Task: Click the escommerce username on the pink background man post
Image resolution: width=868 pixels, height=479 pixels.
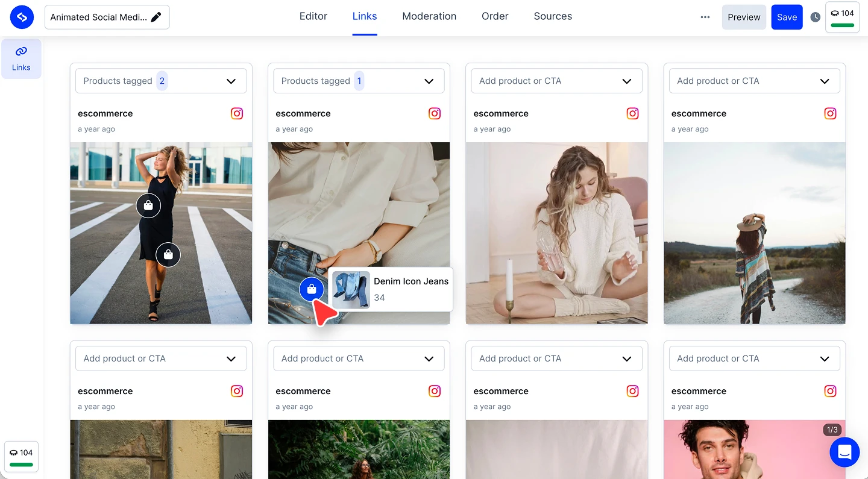Action: [699, 391]
